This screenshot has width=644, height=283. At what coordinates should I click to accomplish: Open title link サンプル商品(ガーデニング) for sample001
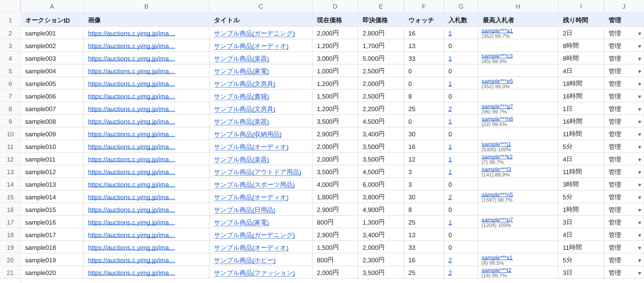click(x=255, y=33)
